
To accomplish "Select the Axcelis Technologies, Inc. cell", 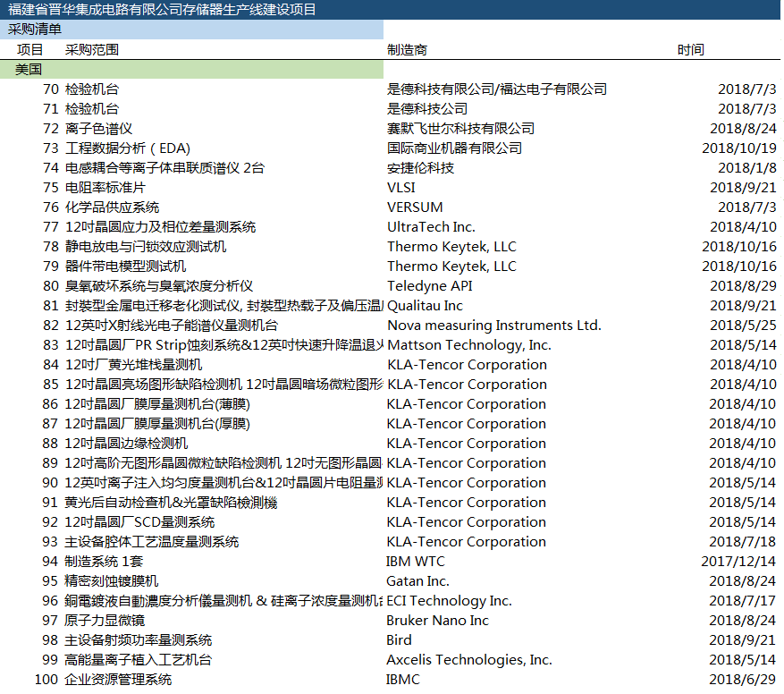I will (469, 659).
